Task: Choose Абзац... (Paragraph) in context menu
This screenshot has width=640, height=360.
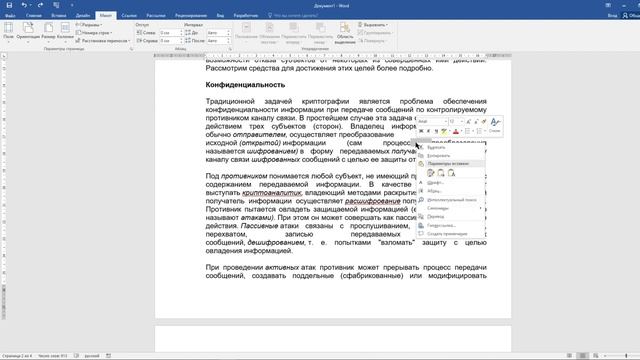Action: coord(451,191)
